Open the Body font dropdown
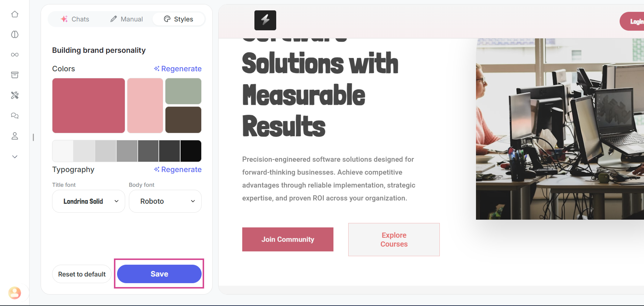This screenshot has height=306, width=644. [x=165, y=201]
